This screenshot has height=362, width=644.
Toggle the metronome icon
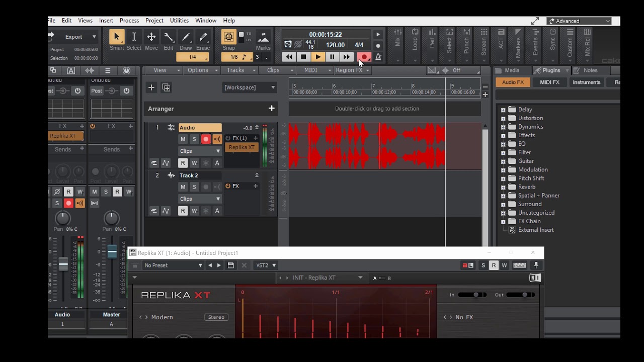pyautogui.click(x=378, y=57)
